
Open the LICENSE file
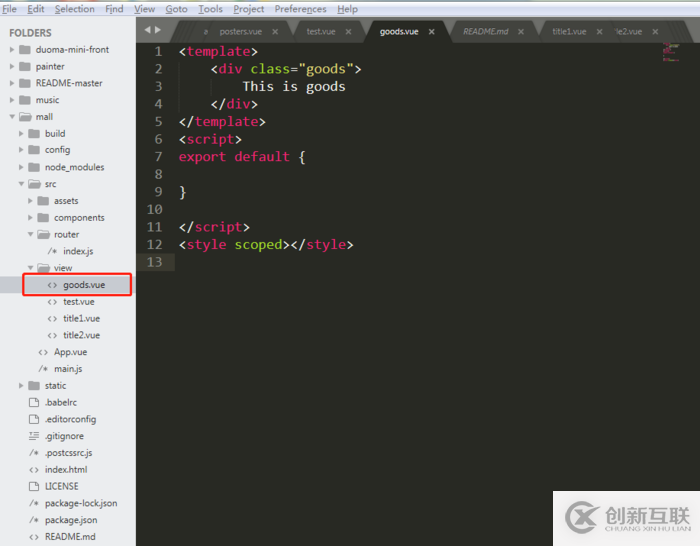click(x=62, y=486)
